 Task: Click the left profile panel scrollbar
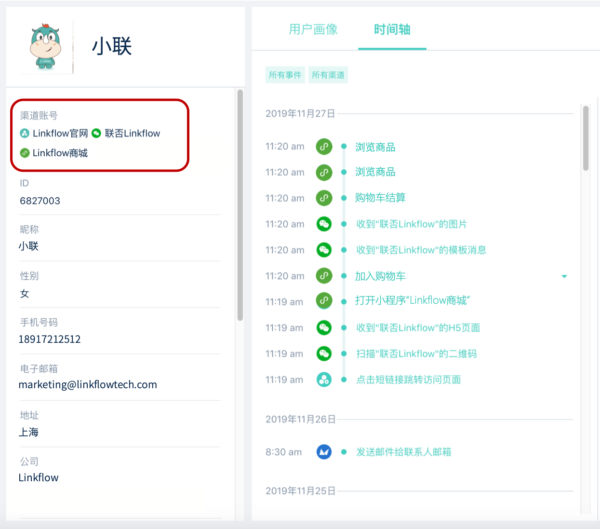tap(240, 205)
